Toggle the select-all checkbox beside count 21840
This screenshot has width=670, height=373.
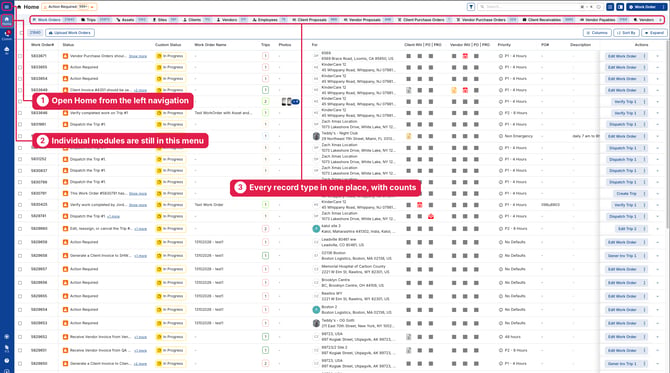(x=21, y=33)
